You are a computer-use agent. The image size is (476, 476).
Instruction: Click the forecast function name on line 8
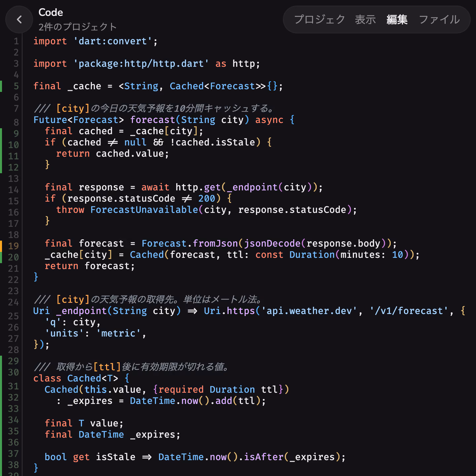tap(152, 120)
